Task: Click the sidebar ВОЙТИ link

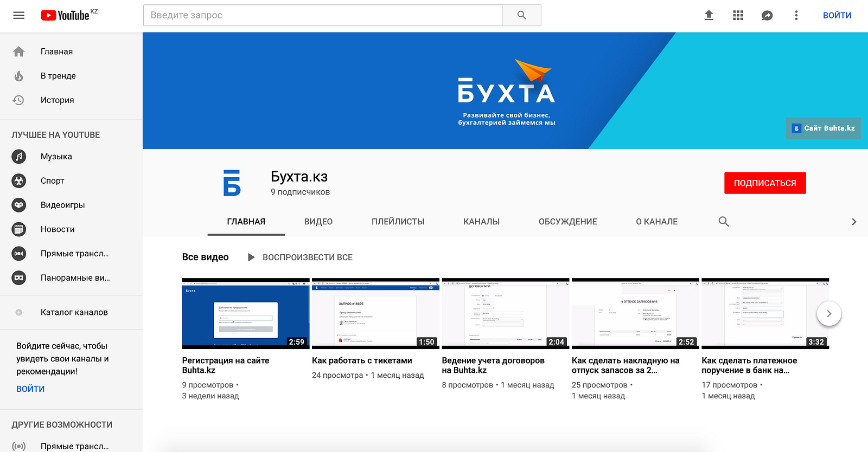Action: pyautogui.click(x=30, y=389)
